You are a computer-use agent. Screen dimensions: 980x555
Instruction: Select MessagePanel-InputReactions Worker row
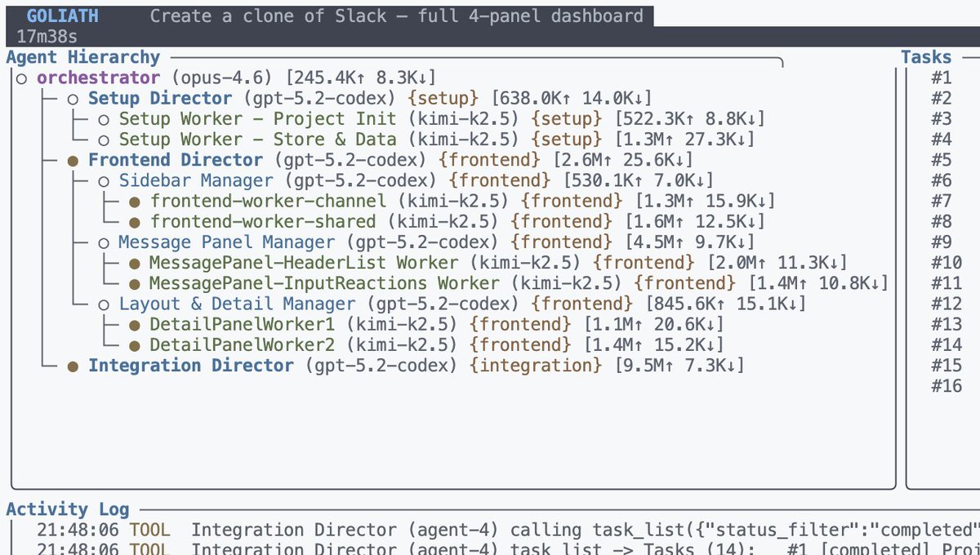coord(508,283)
